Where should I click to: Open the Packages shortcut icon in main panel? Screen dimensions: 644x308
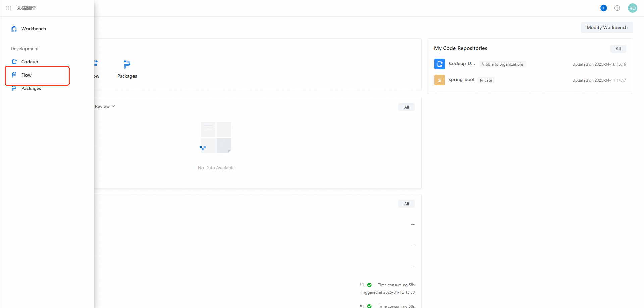click(127, 64)
